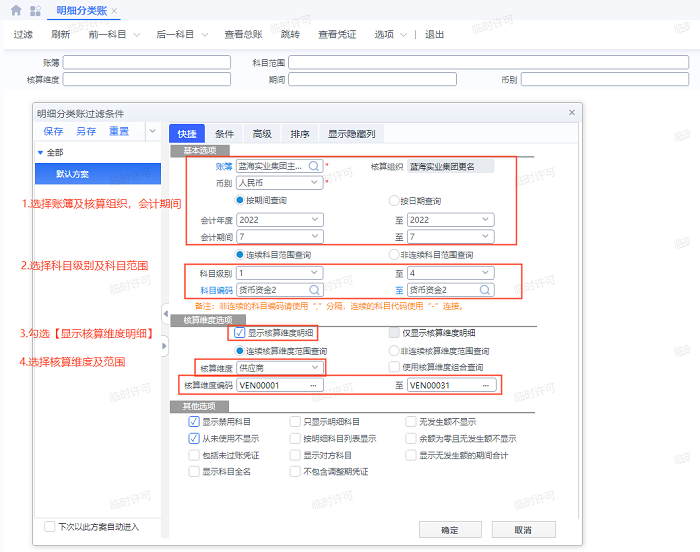Click the search icon in 账簿 field
Viewport: 700px width, 552px height.
[313, 166]
